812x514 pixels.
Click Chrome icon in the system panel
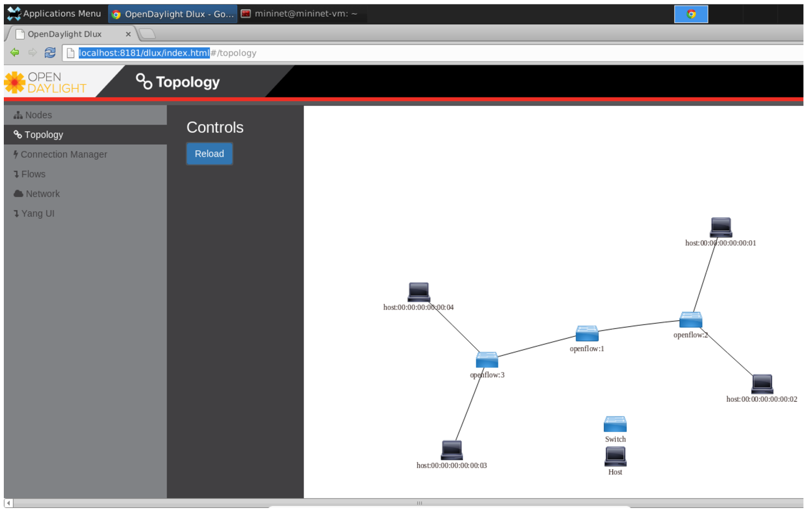click(691, 14)
